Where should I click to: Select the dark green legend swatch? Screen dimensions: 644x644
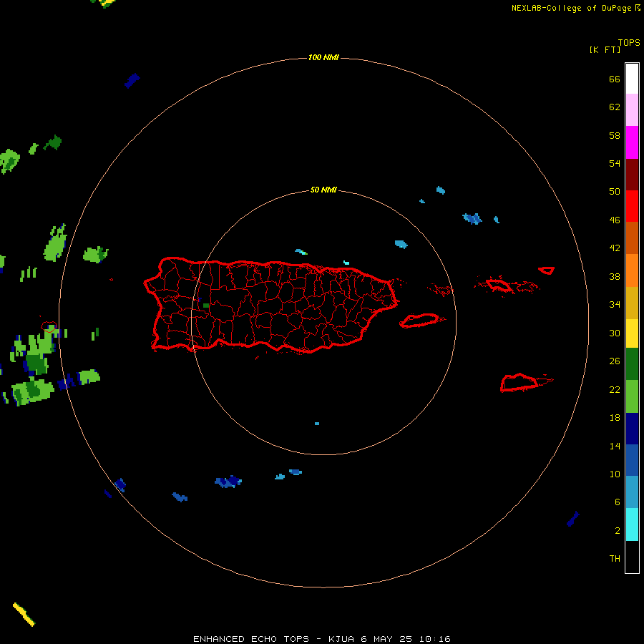tap(632, 364)
